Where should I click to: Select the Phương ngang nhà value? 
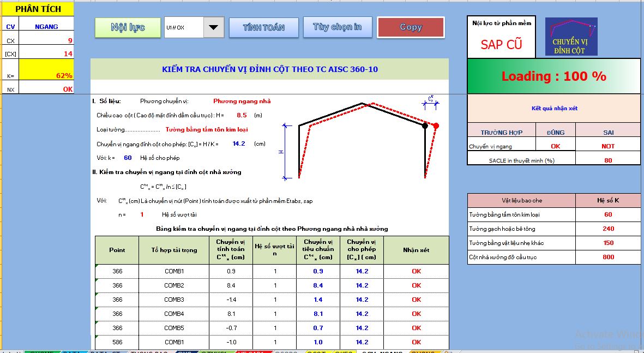242,101
